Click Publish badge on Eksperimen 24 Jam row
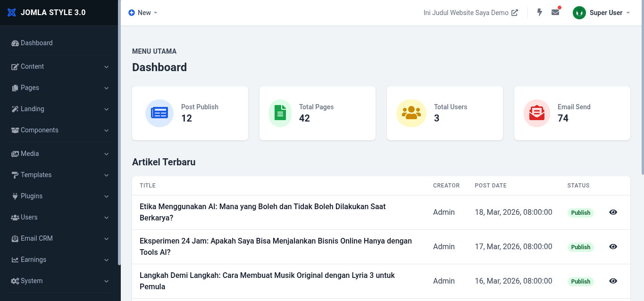The image size is (644, 301). click(581, 247)
